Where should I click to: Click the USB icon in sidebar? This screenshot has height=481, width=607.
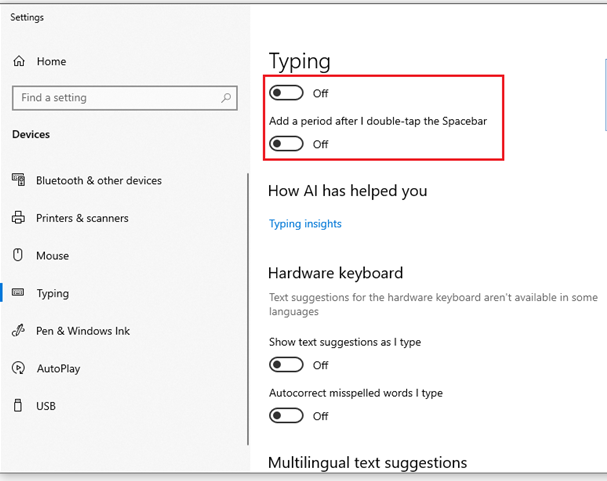click(x=18, y=406)
